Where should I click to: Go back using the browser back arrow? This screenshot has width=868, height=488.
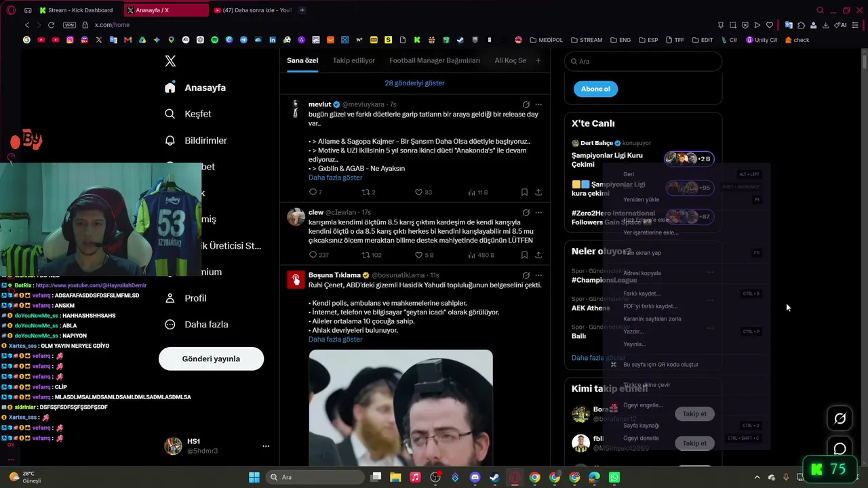(x=27, y=25)
